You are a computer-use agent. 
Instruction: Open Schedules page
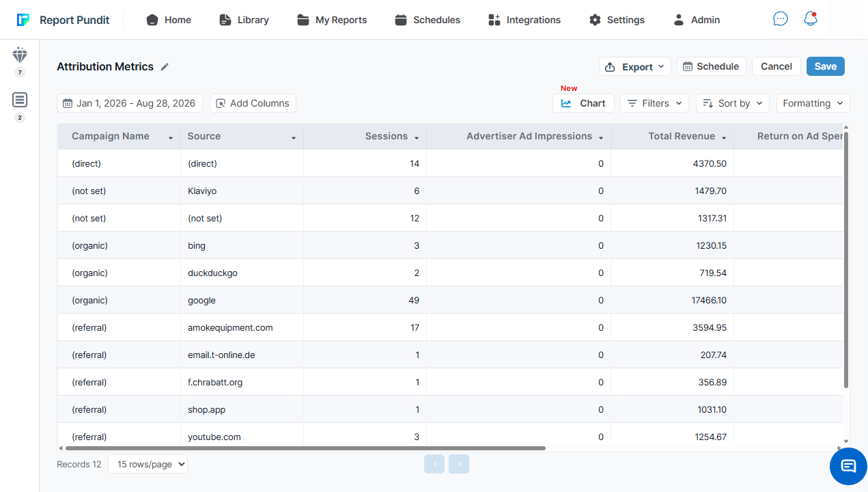click(x=428, y=20)
